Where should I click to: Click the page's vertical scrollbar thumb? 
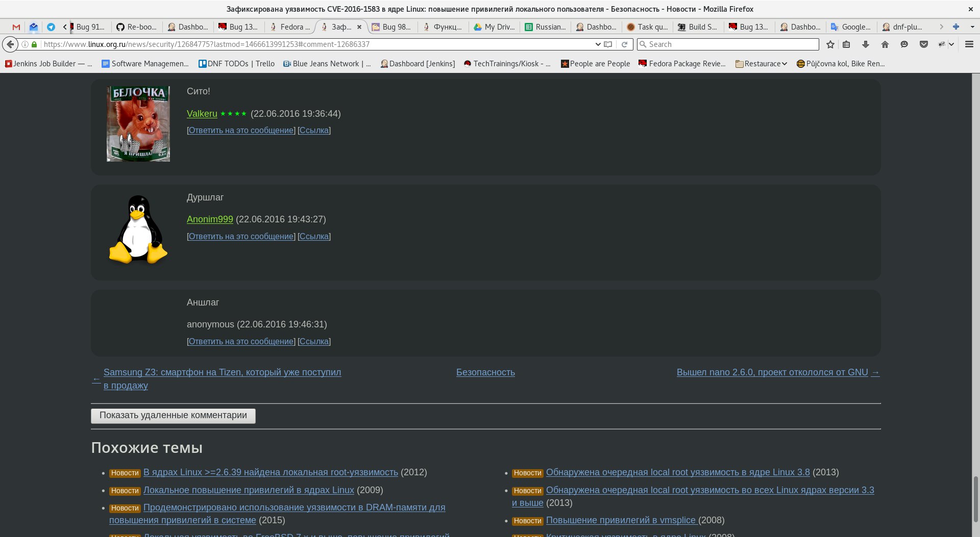(x=976, y=499)
